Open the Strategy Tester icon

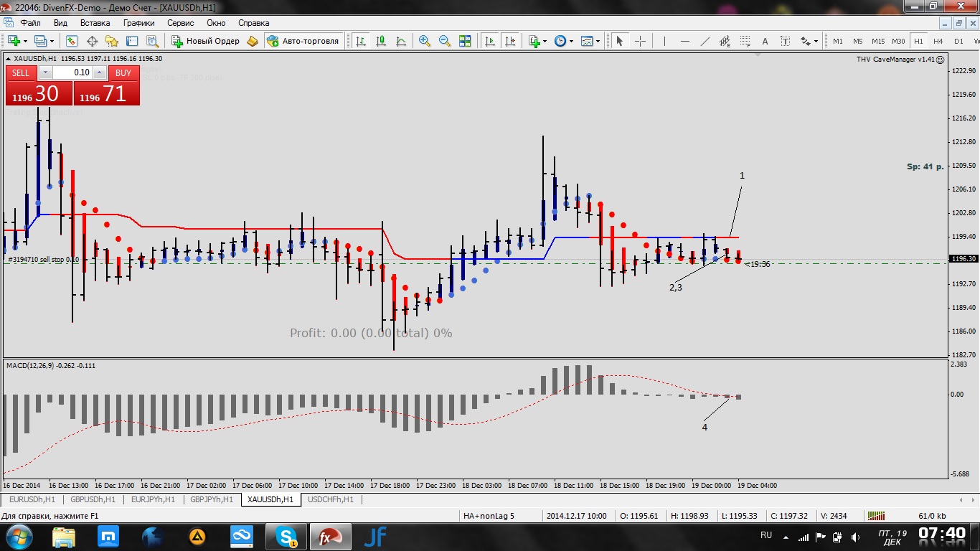pyautogui.click(x=151, y=41)
